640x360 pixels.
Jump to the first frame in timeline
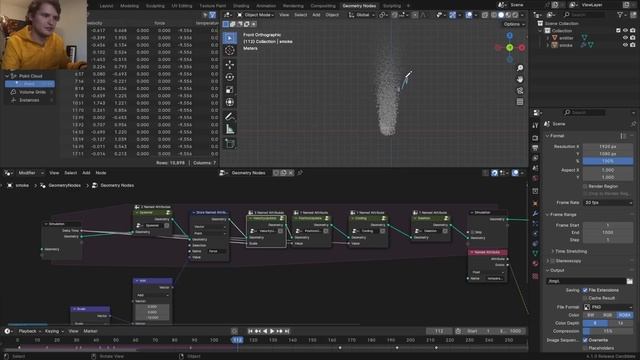coord(250,331)
